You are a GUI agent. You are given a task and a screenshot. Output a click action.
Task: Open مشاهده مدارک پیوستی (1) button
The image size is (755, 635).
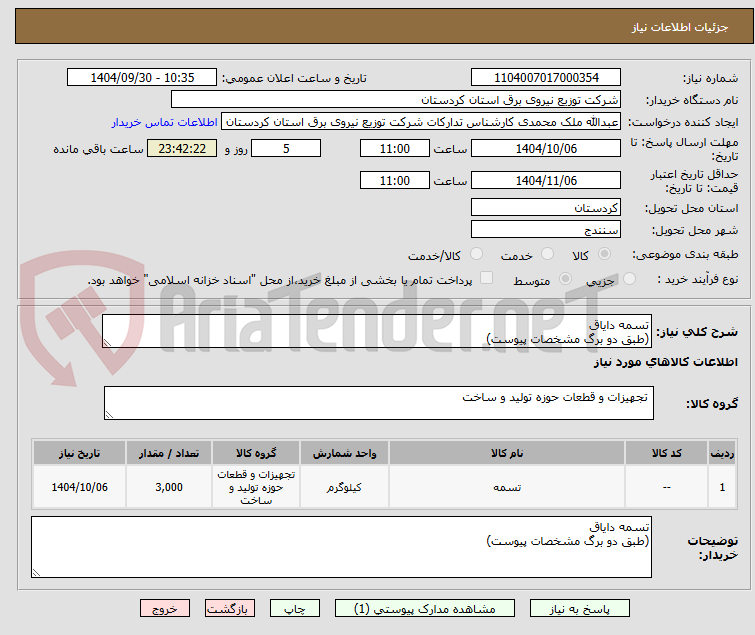coord(425,609)
